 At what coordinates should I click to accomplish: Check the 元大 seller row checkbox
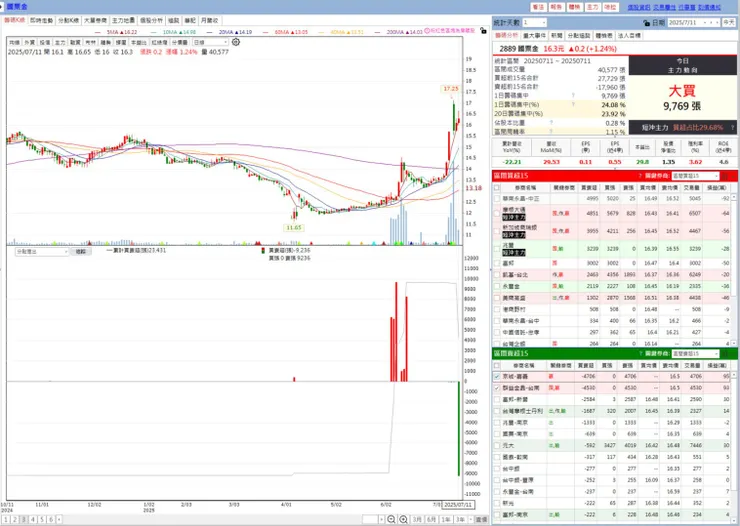[496, 445]
